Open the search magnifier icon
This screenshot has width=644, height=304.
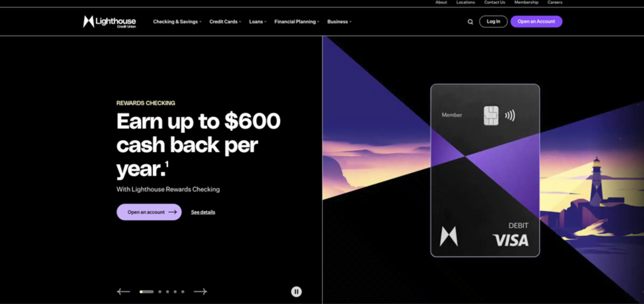(470, 22)
